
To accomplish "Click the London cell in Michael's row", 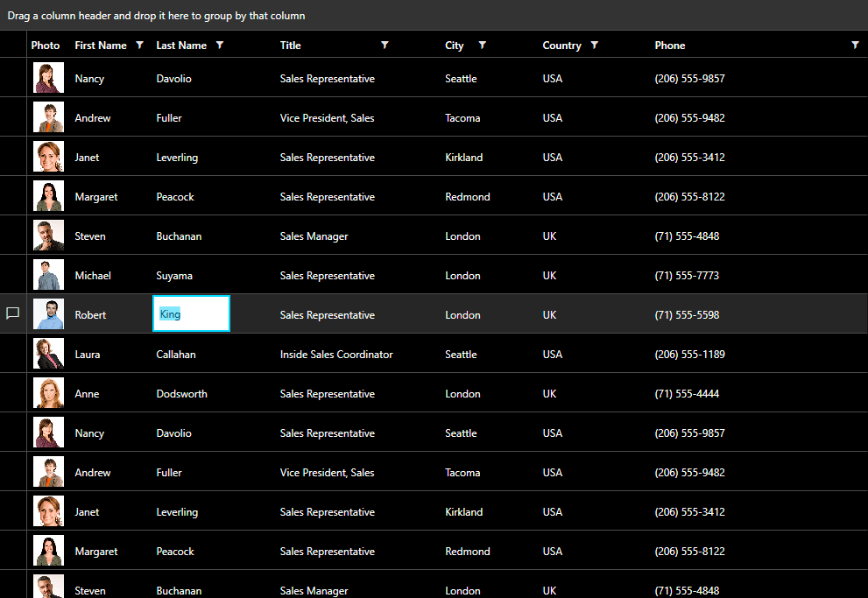I will point(462,276).
